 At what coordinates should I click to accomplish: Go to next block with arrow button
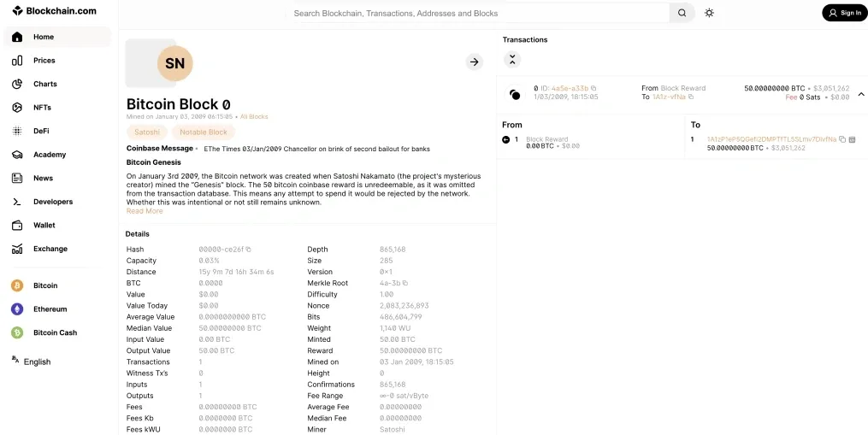[x=474, y=62]
